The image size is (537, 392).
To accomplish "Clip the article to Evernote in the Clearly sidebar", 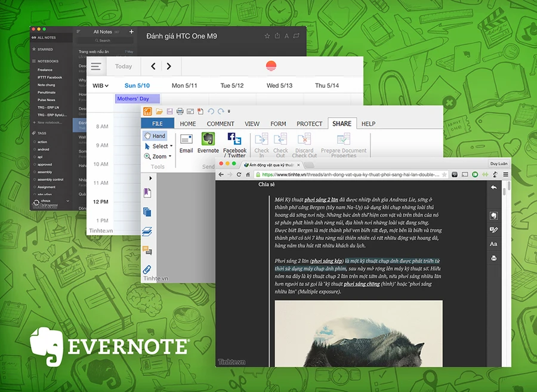I will coord(493,215).
